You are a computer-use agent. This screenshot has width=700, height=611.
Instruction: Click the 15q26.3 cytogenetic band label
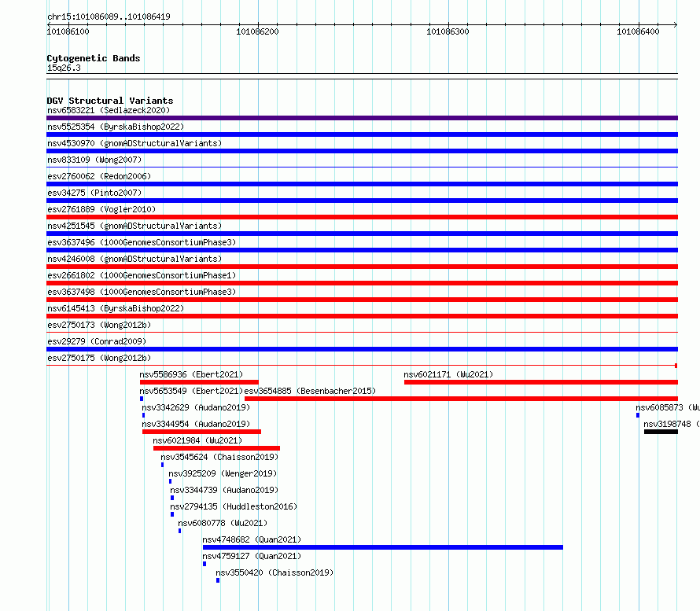[64, 68]
